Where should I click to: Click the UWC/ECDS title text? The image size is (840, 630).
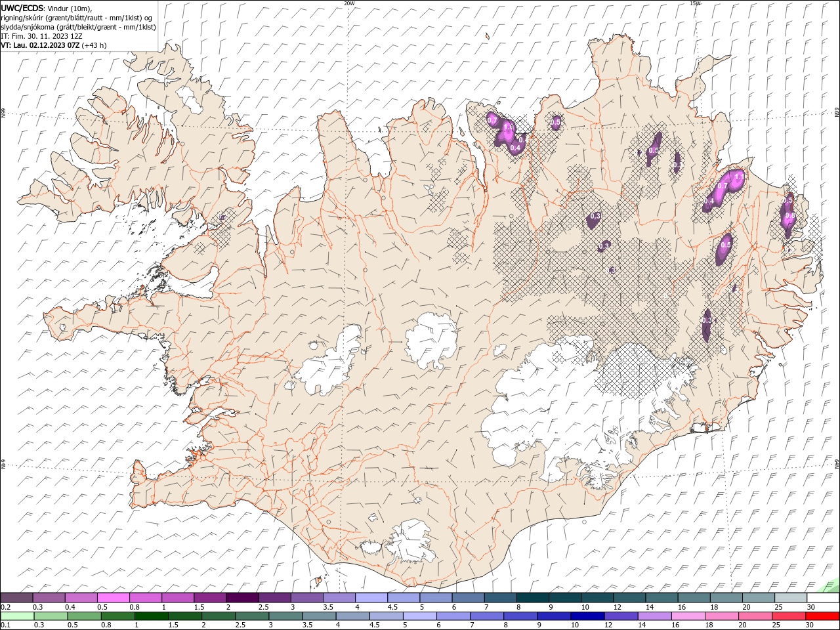pos(22,8)
